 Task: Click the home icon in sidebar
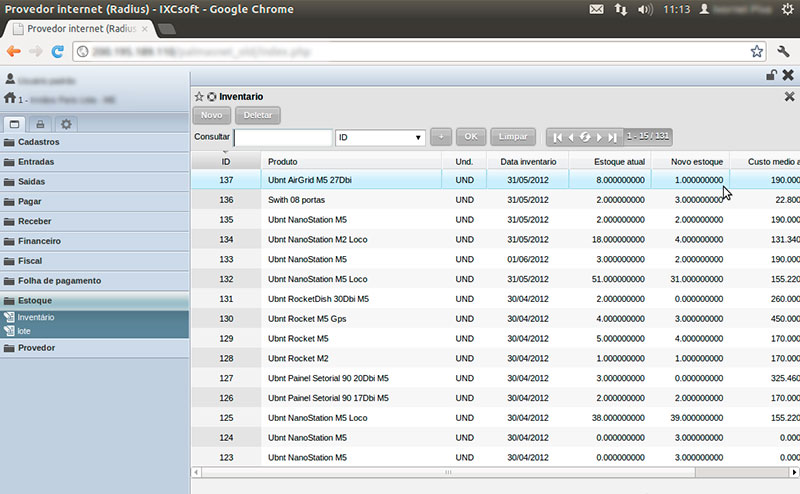tap(10, 97)
